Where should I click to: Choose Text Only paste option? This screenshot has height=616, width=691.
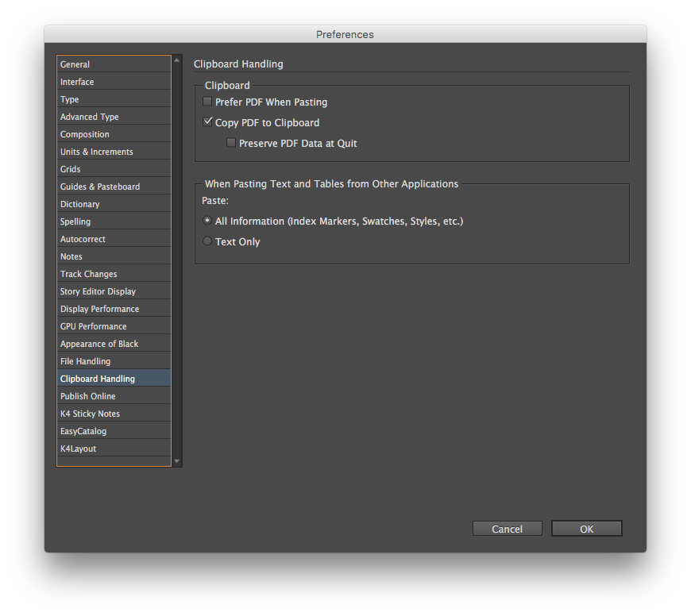tap(207, 241)
